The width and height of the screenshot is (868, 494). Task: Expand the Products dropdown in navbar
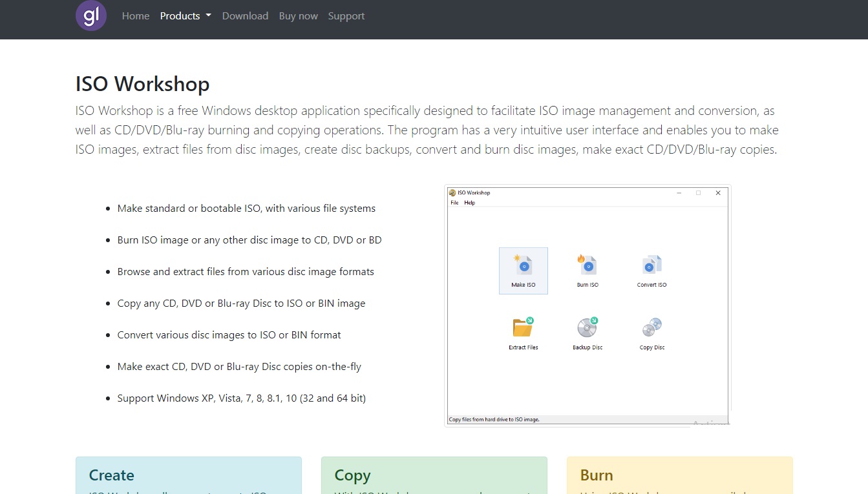click(x=185, y=16)
